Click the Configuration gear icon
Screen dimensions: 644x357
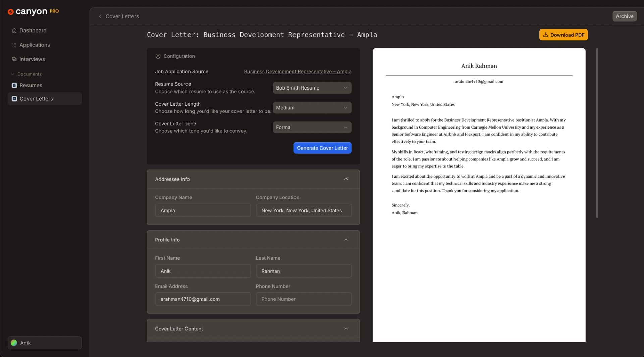[158, 56]
